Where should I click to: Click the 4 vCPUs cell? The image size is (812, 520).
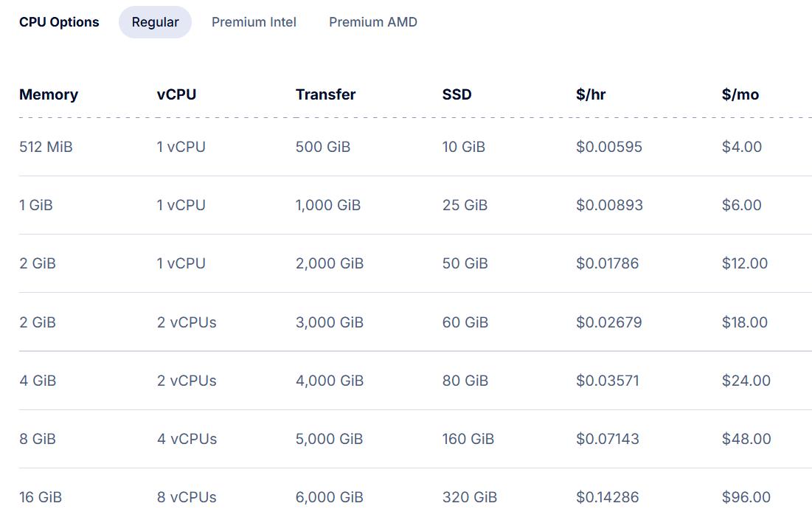(x=187, y=439)
